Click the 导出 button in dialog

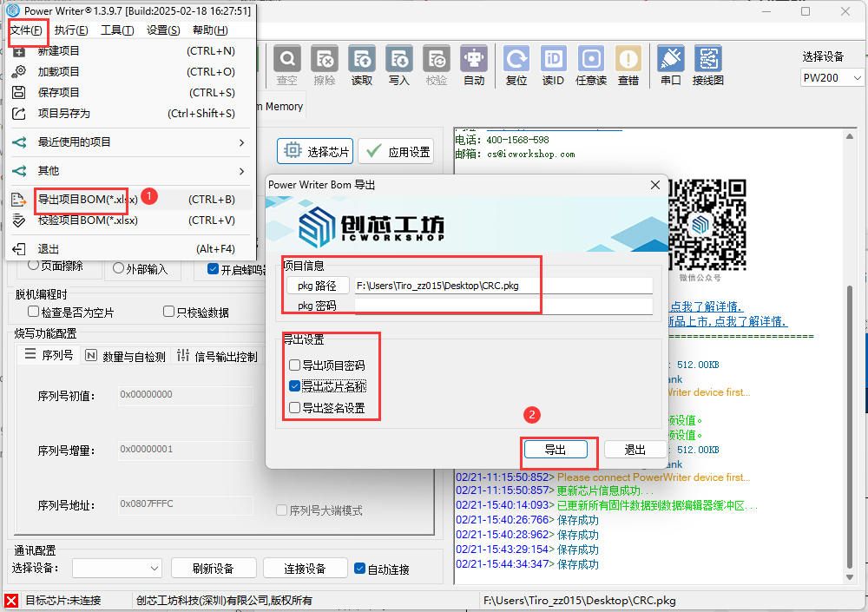click(x=556, y=450)
